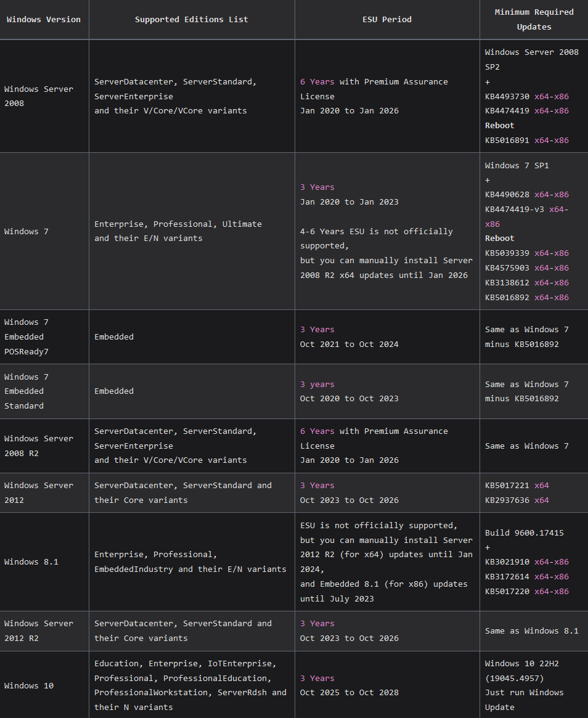588x718 pixels.
Task: Click "Jan 2020 to Jan 2023" date range
Action: [x=349, y=202]
